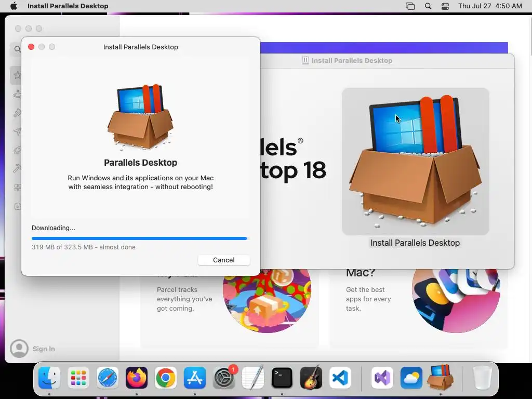Open the Mac apps story artwork

click(456, 300)
